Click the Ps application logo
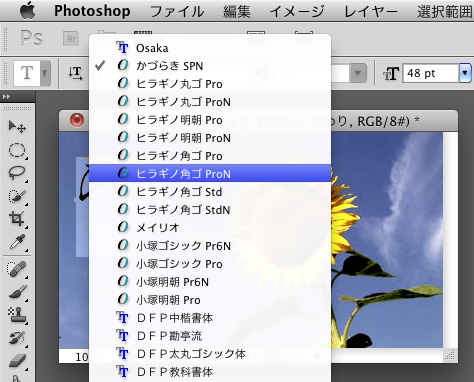Viewport: 474px width, 382px height. pyautogui.click(x=31, y=38)
